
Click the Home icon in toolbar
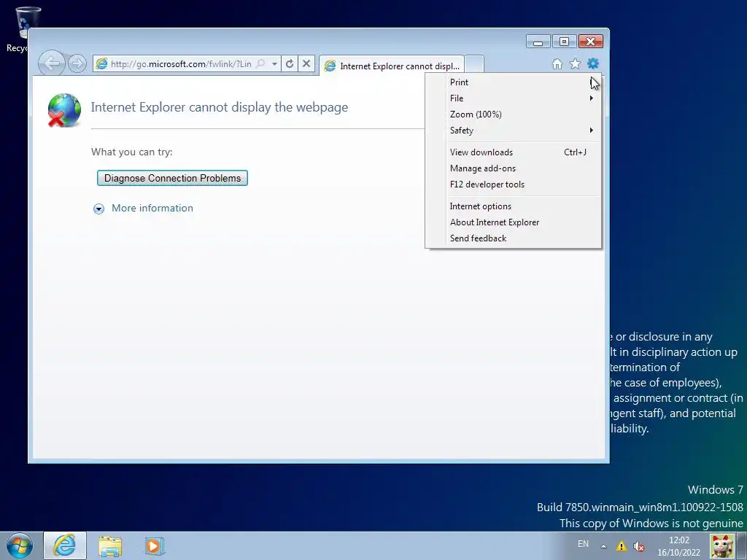click(557, 64)
